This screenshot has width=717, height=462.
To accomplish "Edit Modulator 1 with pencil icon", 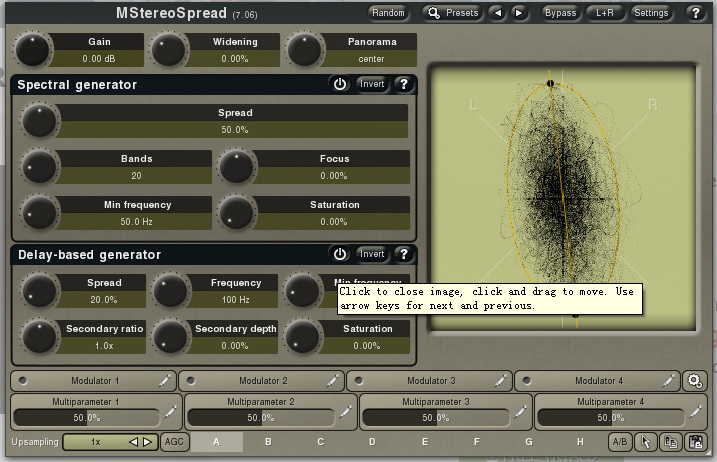I will point(165,381).
